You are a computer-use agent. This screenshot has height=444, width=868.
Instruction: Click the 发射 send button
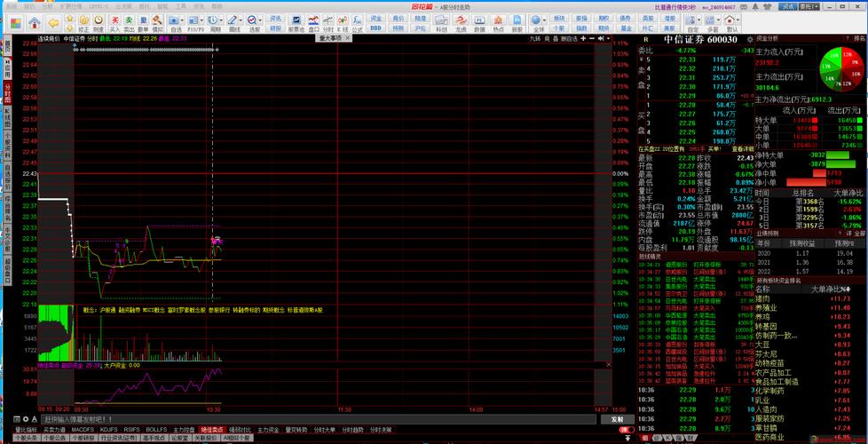tap(618, 420)
